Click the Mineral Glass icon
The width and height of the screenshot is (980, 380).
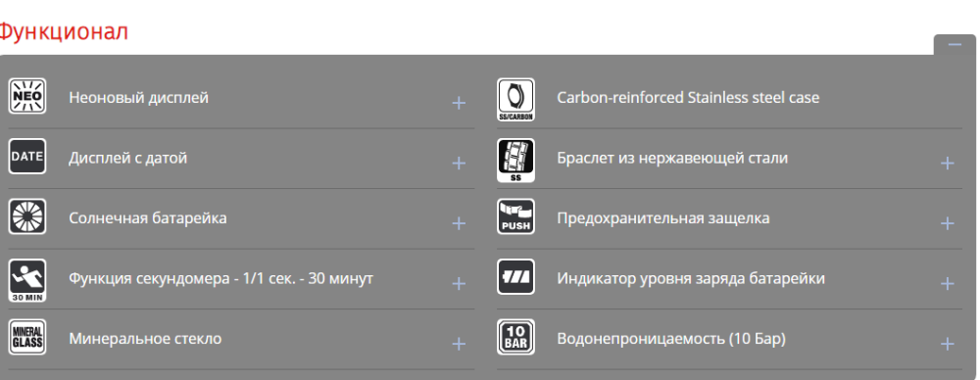click(27, 338)
